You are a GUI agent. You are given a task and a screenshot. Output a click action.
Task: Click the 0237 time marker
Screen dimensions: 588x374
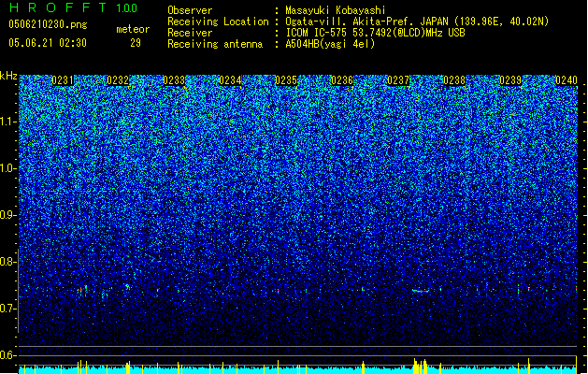click(x=398, y=80)
